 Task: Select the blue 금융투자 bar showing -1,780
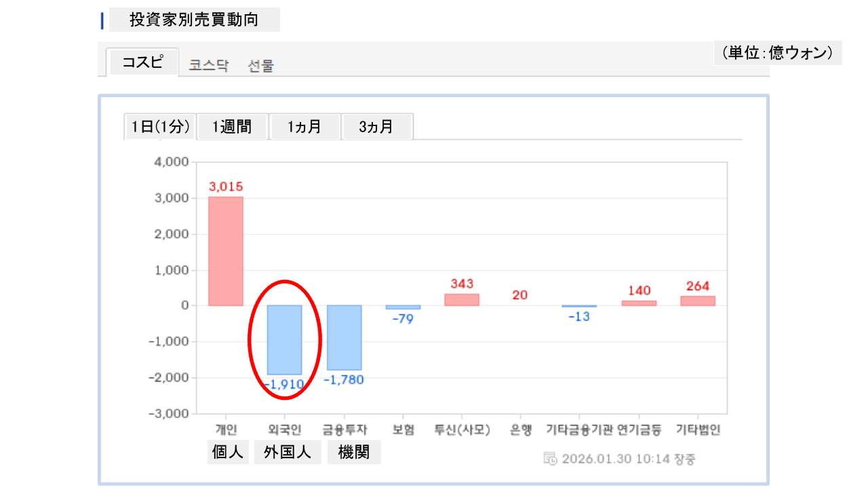point(344,338)
